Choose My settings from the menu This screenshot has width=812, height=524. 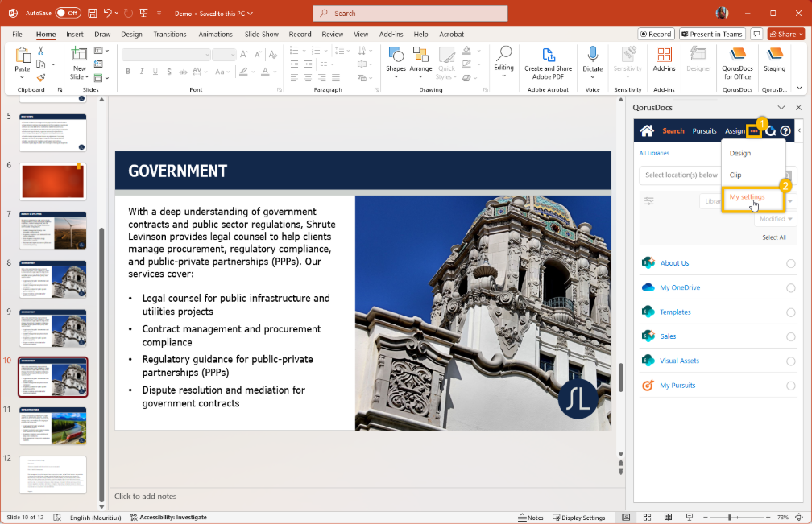[x=747, y=197]
